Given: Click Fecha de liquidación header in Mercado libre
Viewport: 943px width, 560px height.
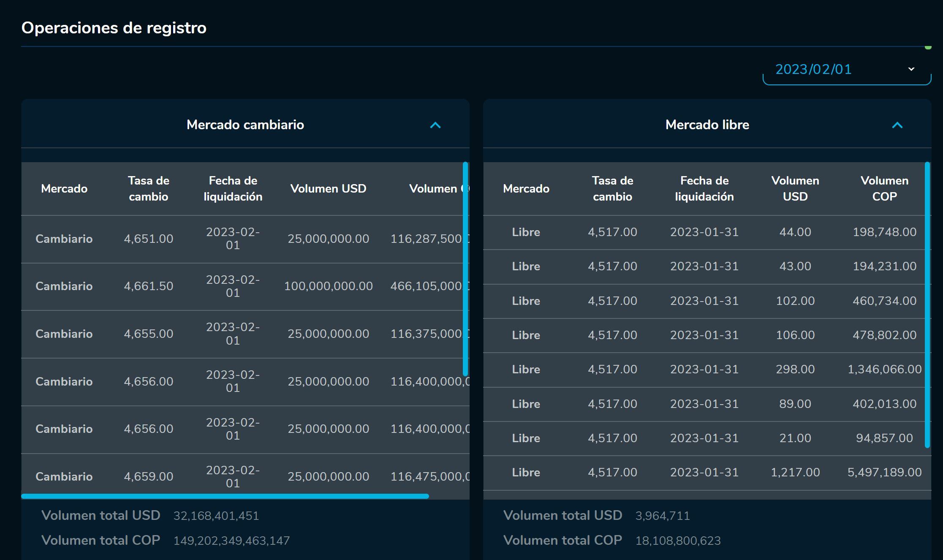Looking at the screenshot, I should click(x=704, y=188).
